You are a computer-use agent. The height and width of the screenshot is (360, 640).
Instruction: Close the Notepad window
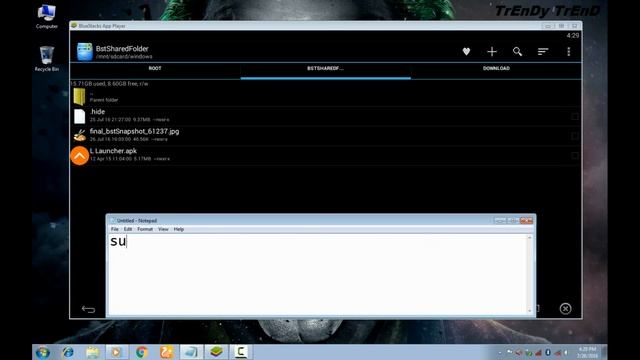click(x=527, y=220)
